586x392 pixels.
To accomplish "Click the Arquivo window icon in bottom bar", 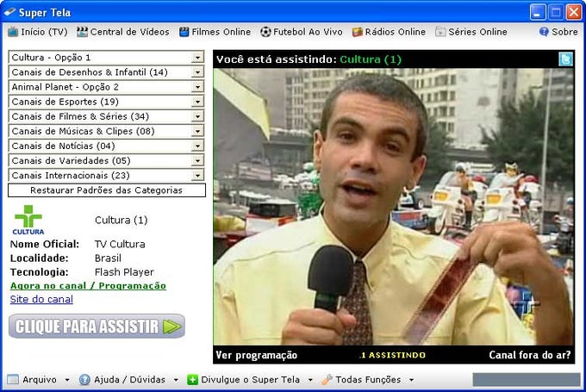I will click(x=13, y=380).
